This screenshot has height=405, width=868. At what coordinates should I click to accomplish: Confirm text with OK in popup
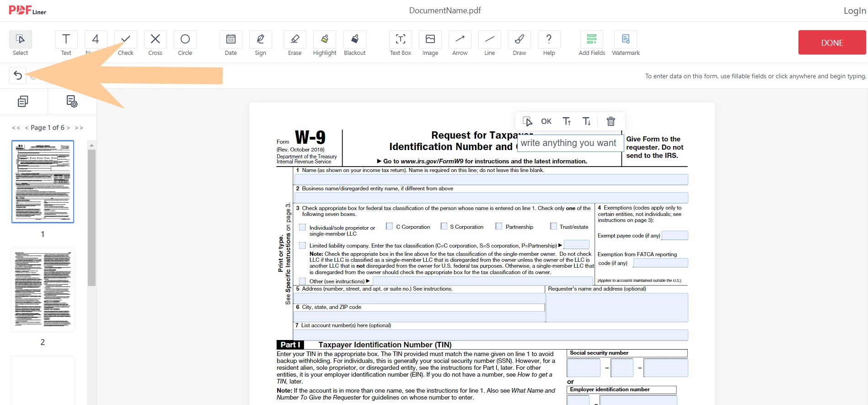click(x=547, y=121)
